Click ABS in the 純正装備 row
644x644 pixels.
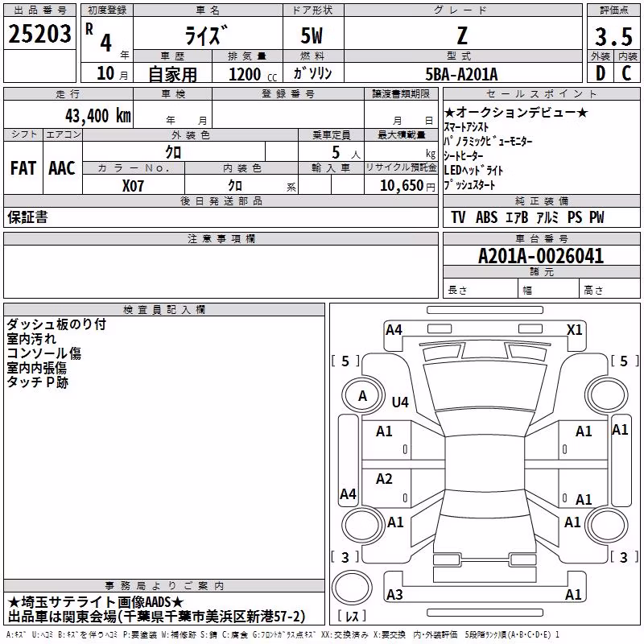click(x=487, y=217)
